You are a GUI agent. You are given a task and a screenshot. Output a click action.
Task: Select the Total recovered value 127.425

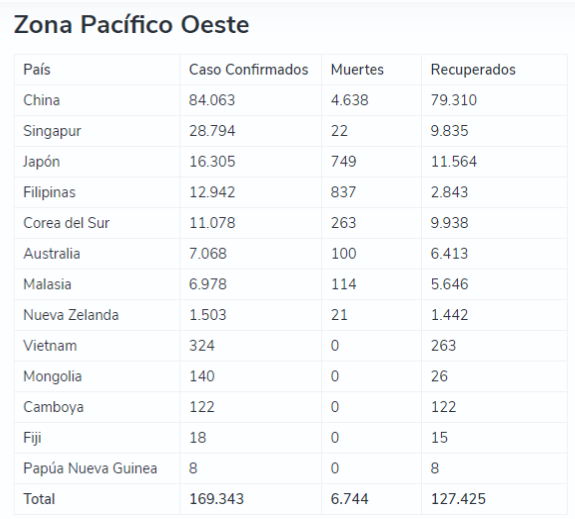pyautogui.click(x=458, y=499)
